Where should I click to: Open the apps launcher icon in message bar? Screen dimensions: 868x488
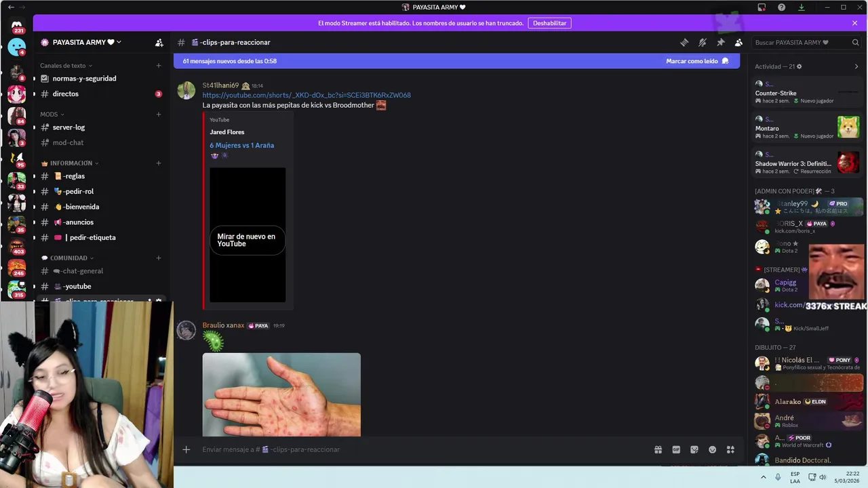(x=730, y=449)
